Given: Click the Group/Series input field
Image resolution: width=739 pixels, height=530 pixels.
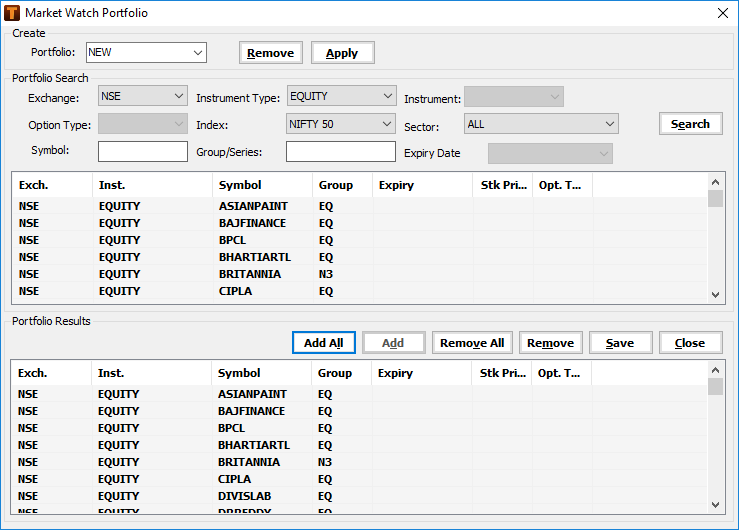Looking at the screenshot, I should 341,151.
